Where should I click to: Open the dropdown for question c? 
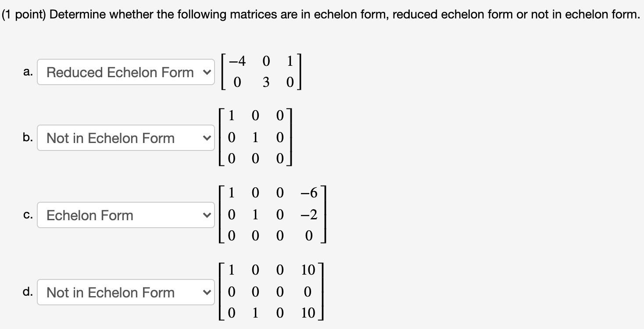(x=126, y=215)
